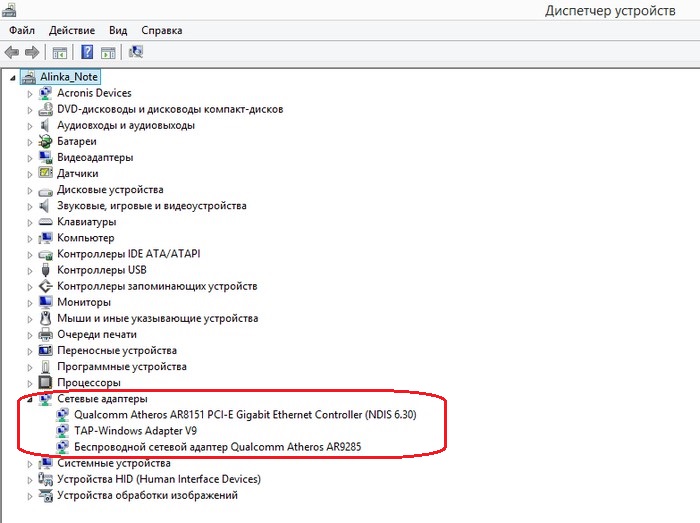
Task: Click the show/hide console tree toolbar icon
Action: click(x=60, y=53)
